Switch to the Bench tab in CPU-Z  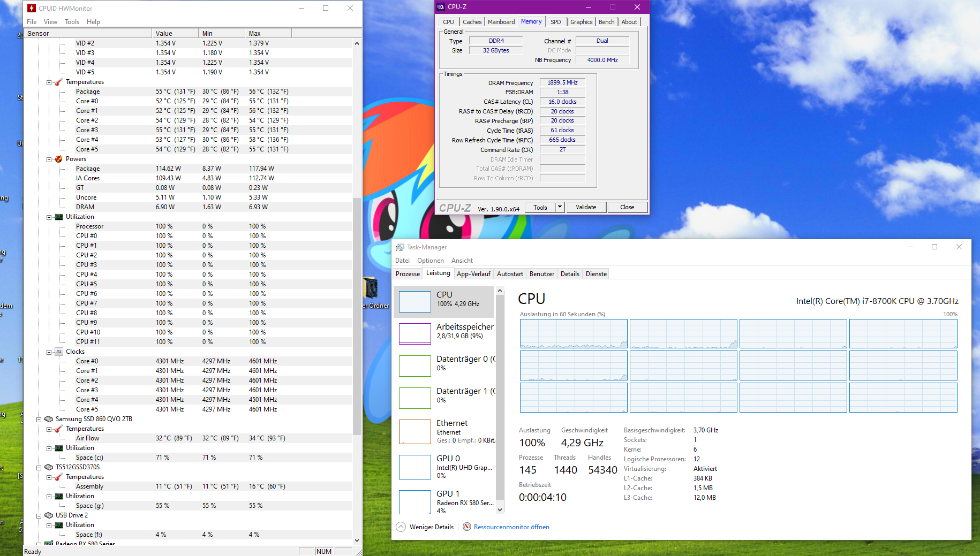click(607, 22)
